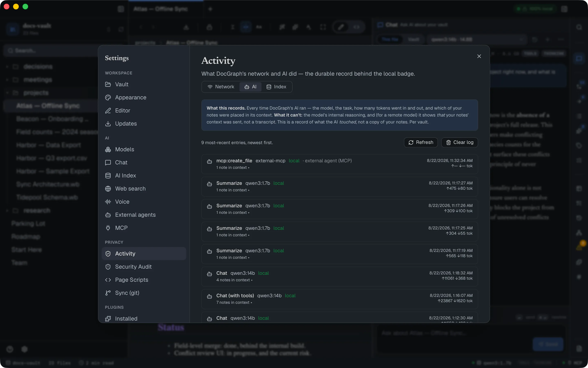Screen dimensions: 588x368
Task: Switch to the AI activity tab
Action: [250, 87]
